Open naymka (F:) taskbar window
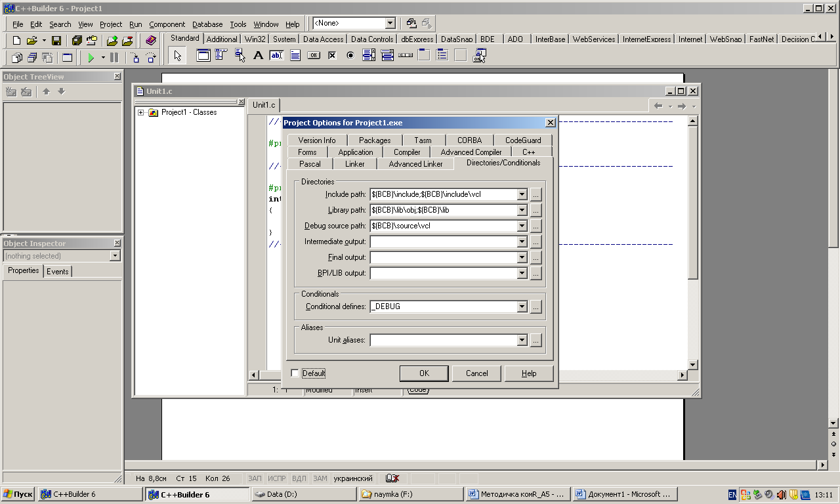 410,494
